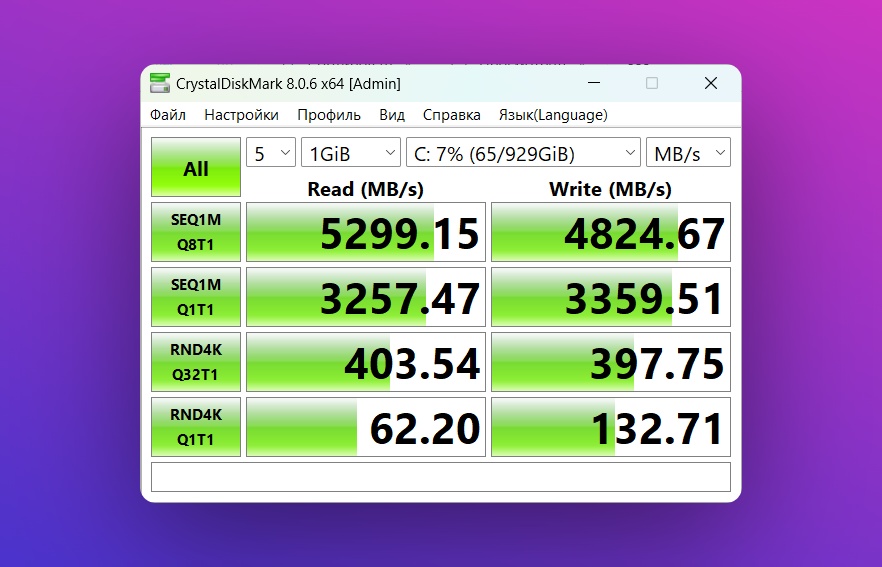
Task: Click the 132.71 write result
Action: (x=611, y=427)
